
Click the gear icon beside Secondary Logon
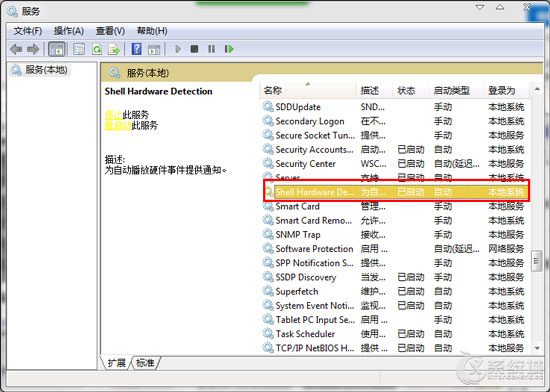point(268,121)
